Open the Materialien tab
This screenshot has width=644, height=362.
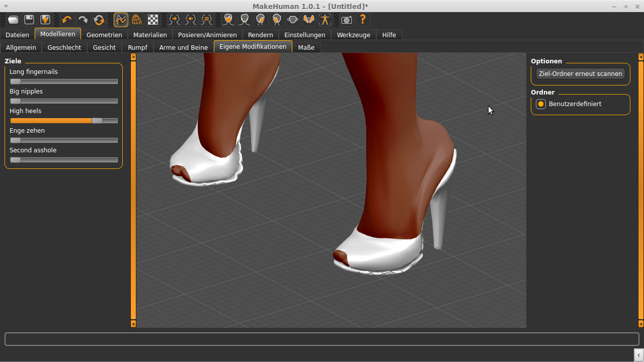click(150, 35)
